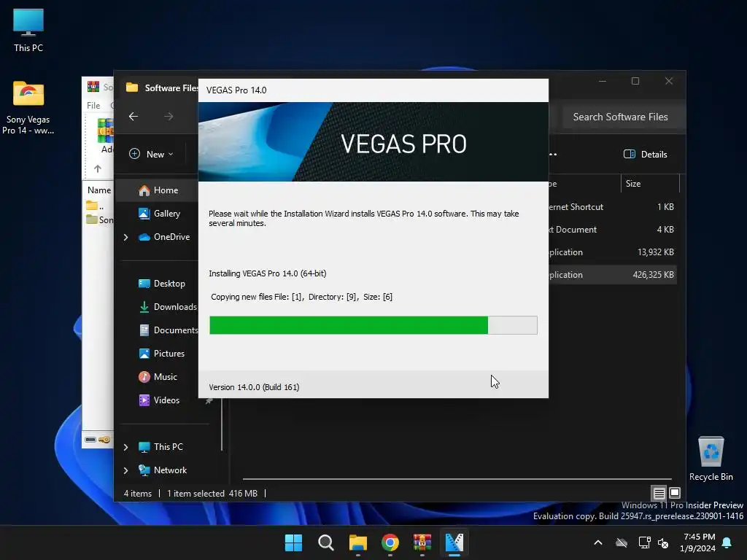Click the drive/key status icon in WinRAR

click(98, 440)
